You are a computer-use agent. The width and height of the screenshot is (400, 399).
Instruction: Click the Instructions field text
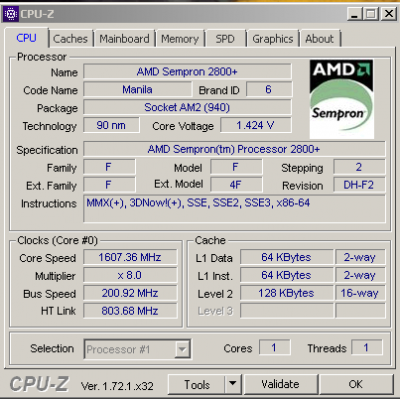click(198, 203)
